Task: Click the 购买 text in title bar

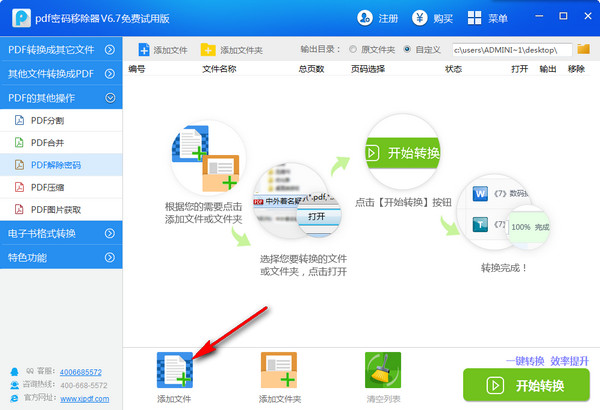Action: (x=443, y=18)
